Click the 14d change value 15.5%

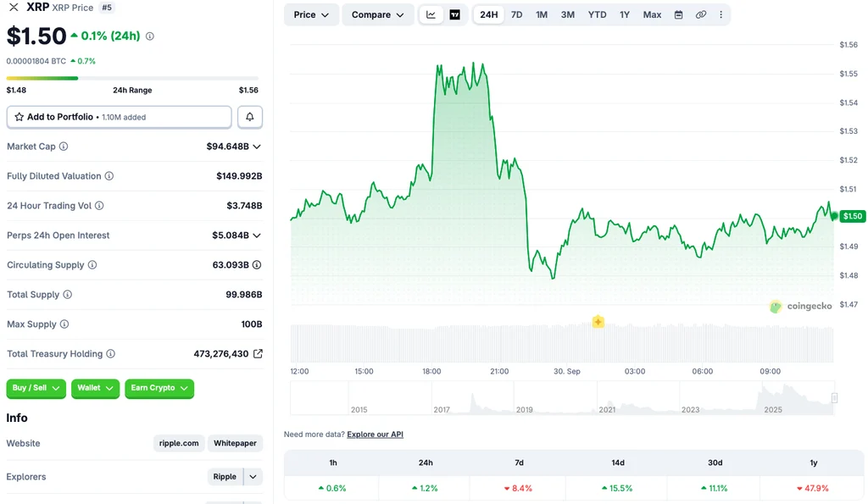point(618,488)
